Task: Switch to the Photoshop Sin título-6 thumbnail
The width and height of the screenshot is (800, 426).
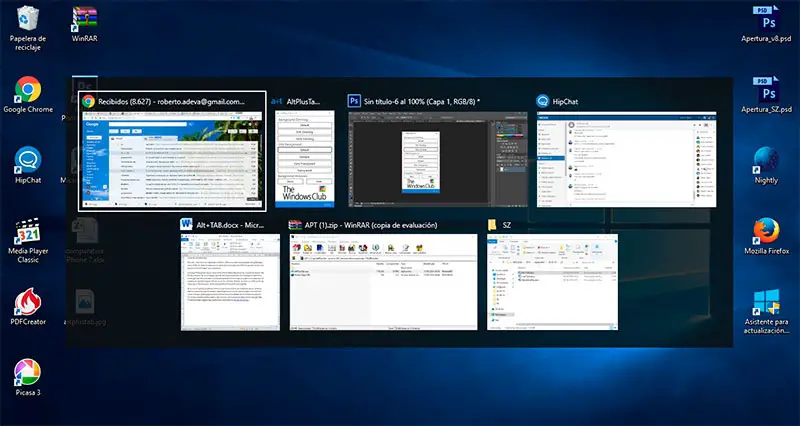Action: pyautogui.click(x=438, y=159)
